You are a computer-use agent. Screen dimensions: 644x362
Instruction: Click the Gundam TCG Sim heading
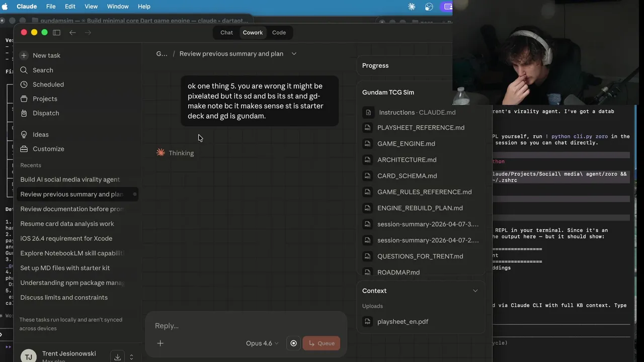pyautogui.click(x=388, y=93)
